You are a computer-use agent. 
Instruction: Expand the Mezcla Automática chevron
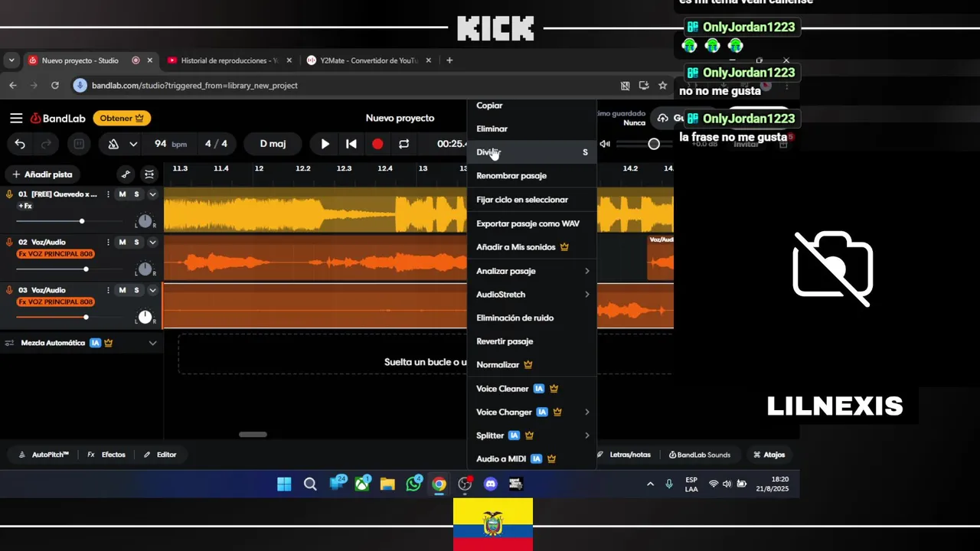pos(152,343)
